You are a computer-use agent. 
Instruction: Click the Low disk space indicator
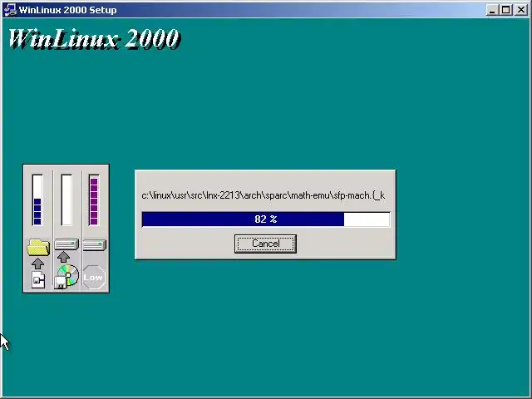[x=94, y=278]
